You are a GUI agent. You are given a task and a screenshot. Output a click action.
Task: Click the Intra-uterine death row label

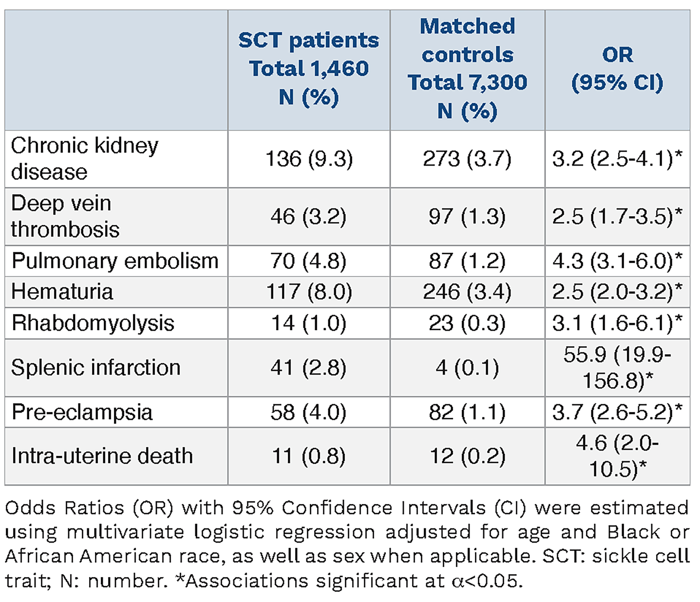pyautogui.click(x=102, y=456)
